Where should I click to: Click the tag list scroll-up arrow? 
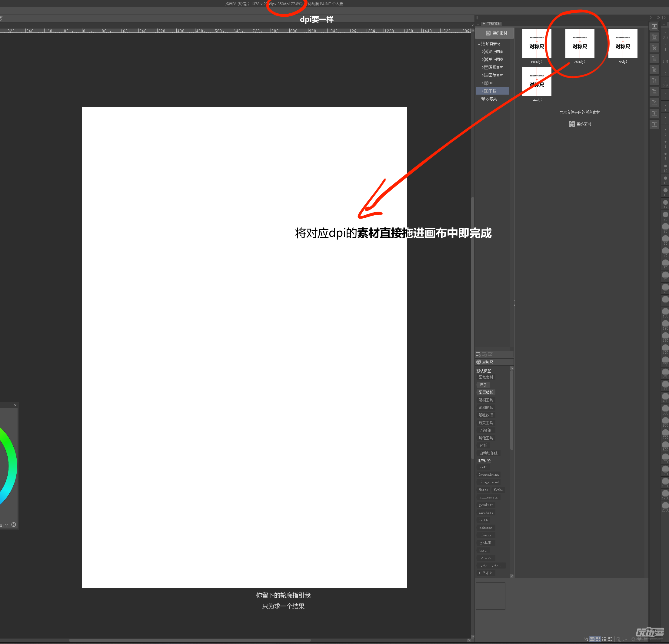click(511, 368)
